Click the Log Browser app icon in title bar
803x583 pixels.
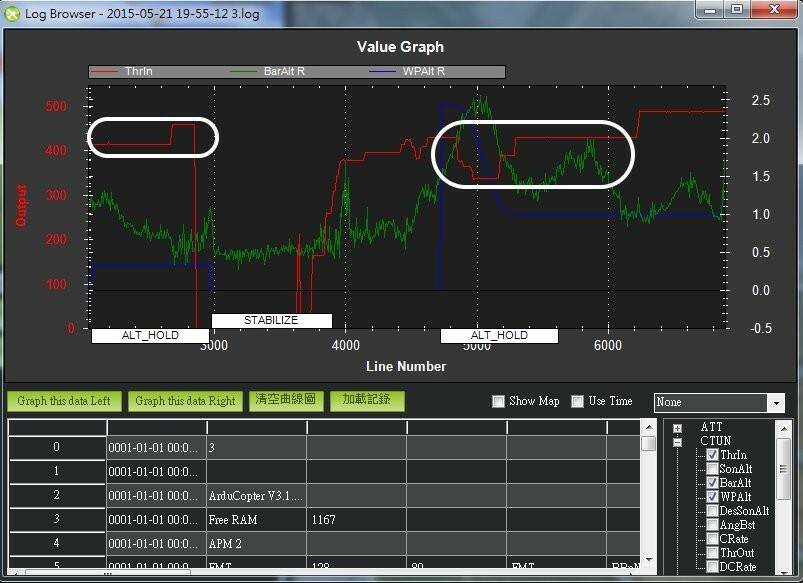pos(12,14)
